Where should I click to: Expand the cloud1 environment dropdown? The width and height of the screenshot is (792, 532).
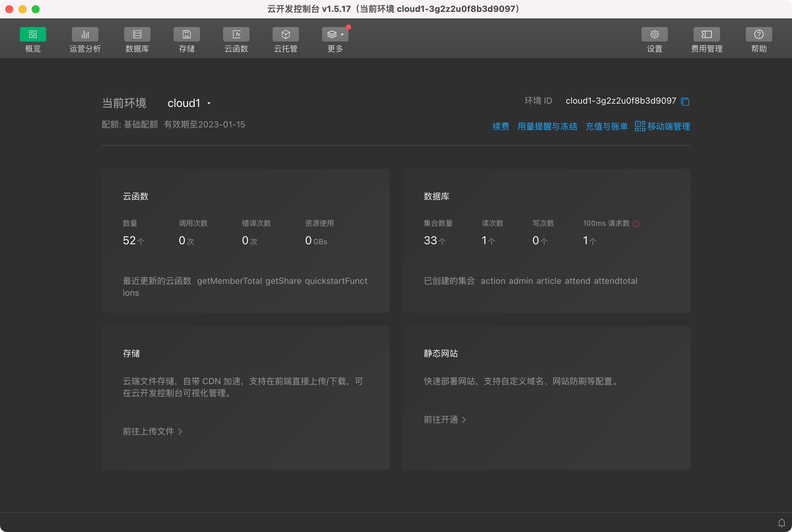point(209,103)
